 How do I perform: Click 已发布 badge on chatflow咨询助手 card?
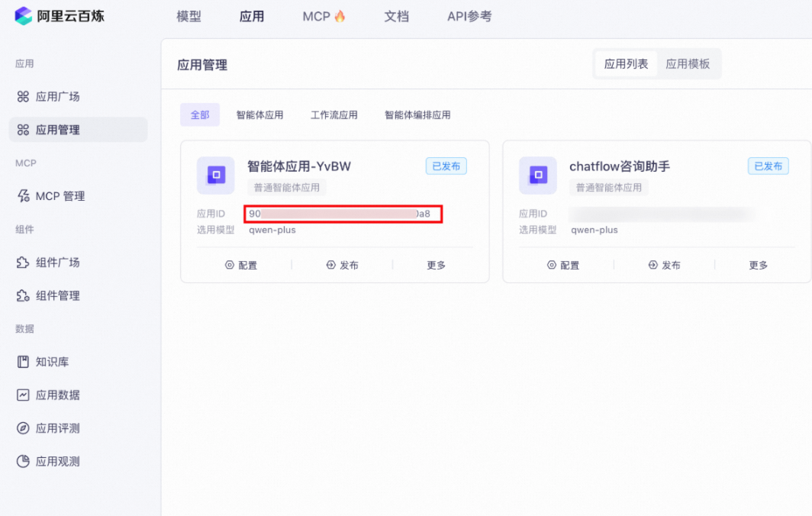click(768, 166)
